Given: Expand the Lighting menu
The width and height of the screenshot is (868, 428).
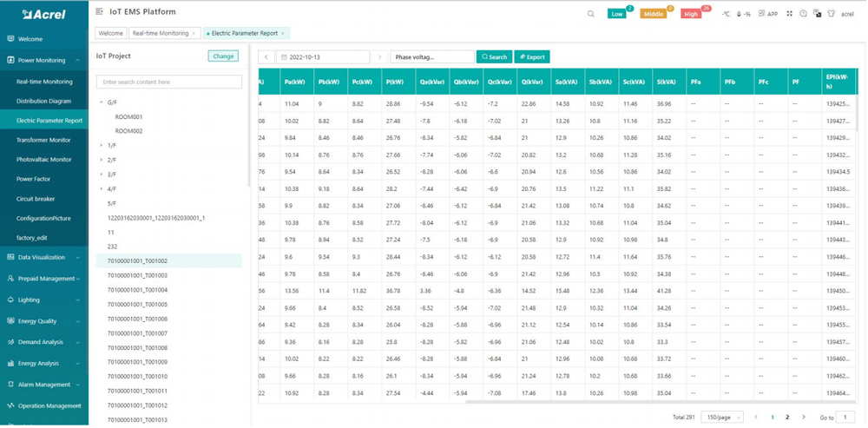Looking at the screenshot, I should click(78, 300).
